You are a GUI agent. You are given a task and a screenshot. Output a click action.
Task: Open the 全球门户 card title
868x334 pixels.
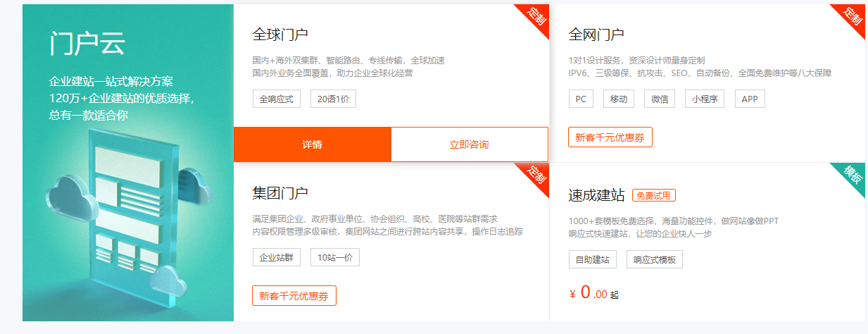[280, 35]
